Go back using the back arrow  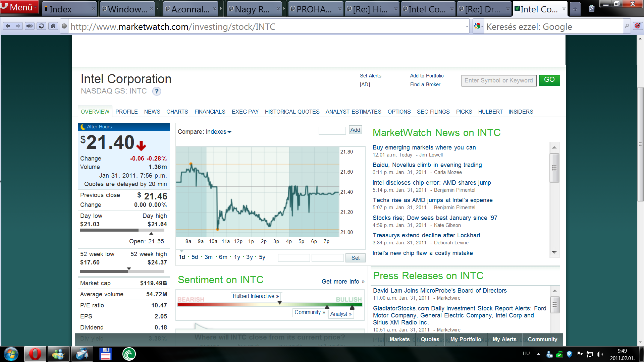pos(8,26)
